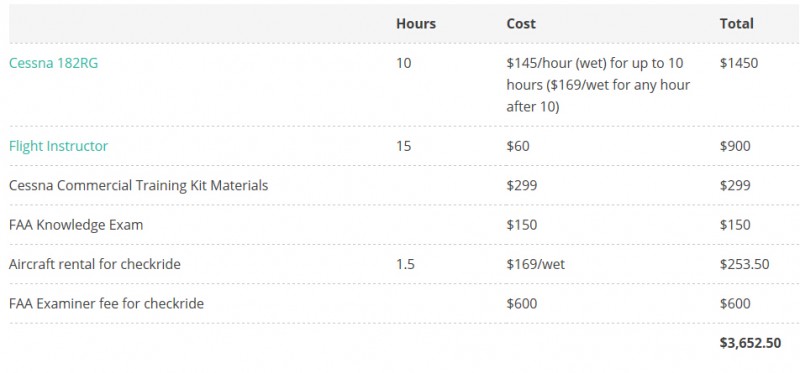800x373 pixels.
Task: Click the FAA Knowledge Exam row label
Action: point(76,225)
